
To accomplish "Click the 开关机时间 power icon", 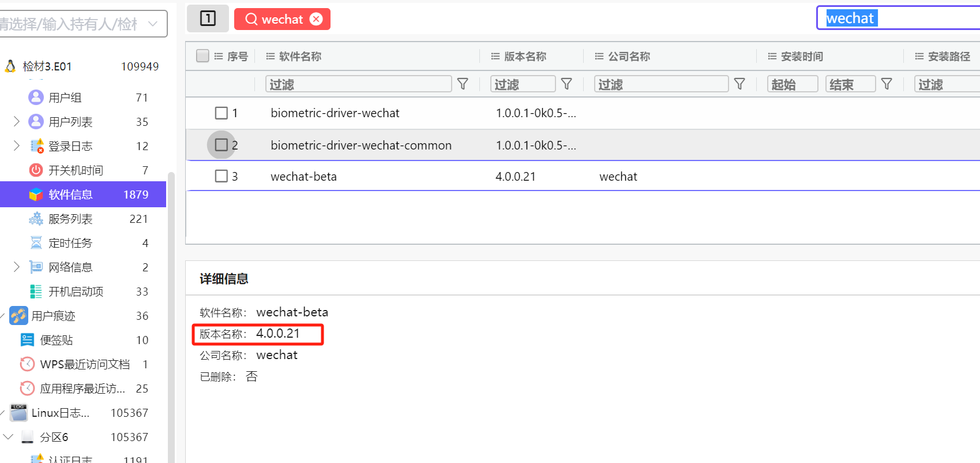I will click(36, 170).
